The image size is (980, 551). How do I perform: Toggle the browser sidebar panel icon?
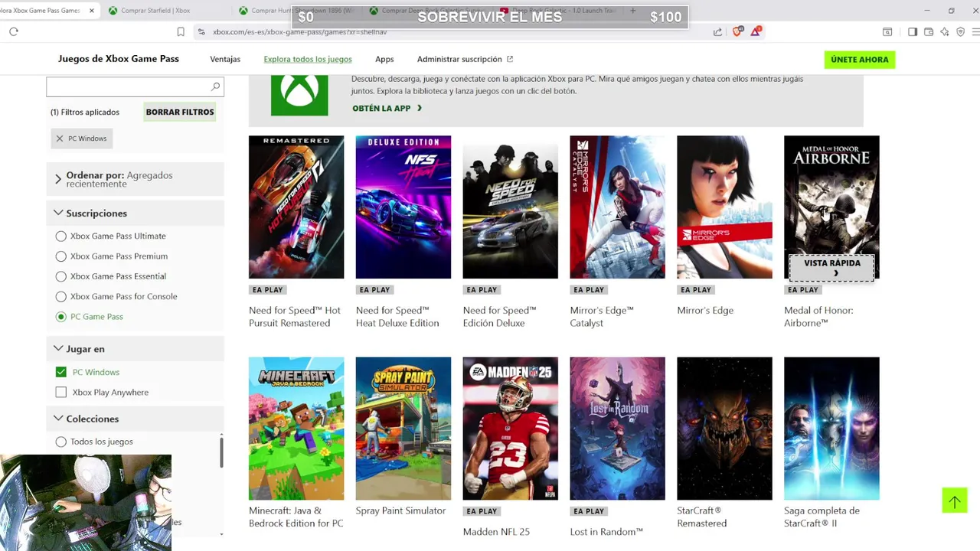(913, 31)
